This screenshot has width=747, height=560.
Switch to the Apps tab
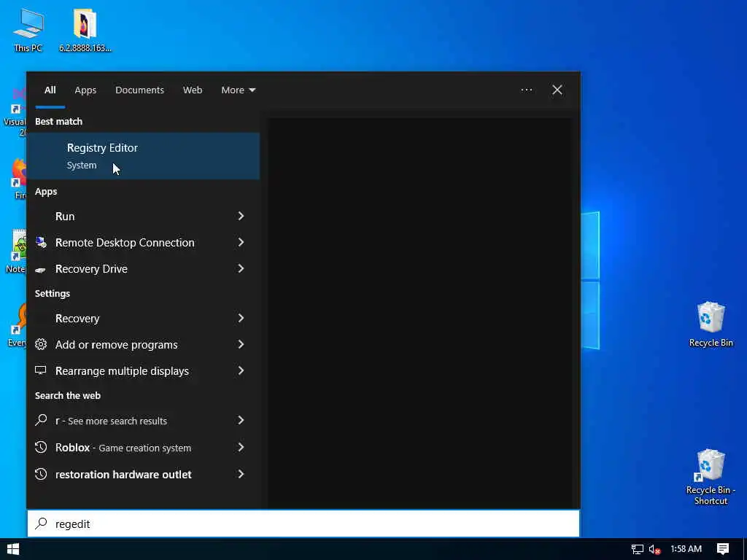point(85,90)
